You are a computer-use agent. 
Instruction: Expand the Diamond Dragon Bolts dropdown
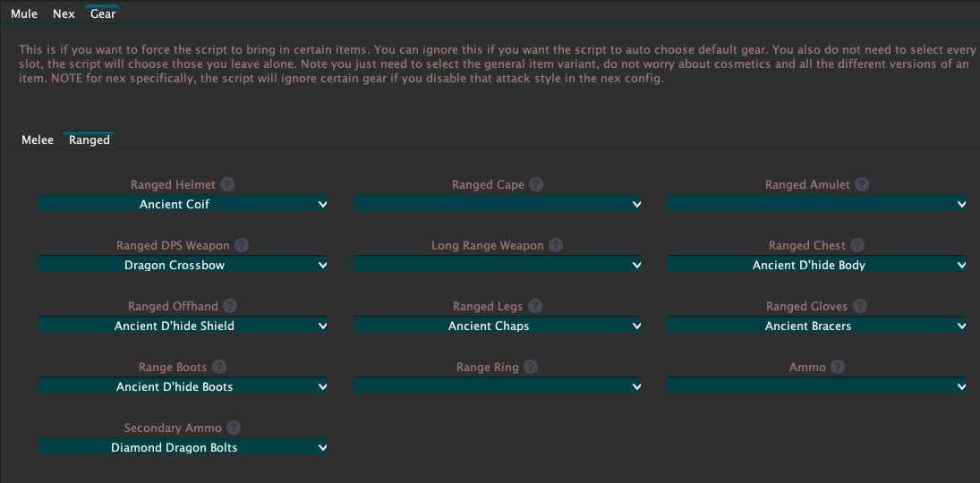[183, 447]
